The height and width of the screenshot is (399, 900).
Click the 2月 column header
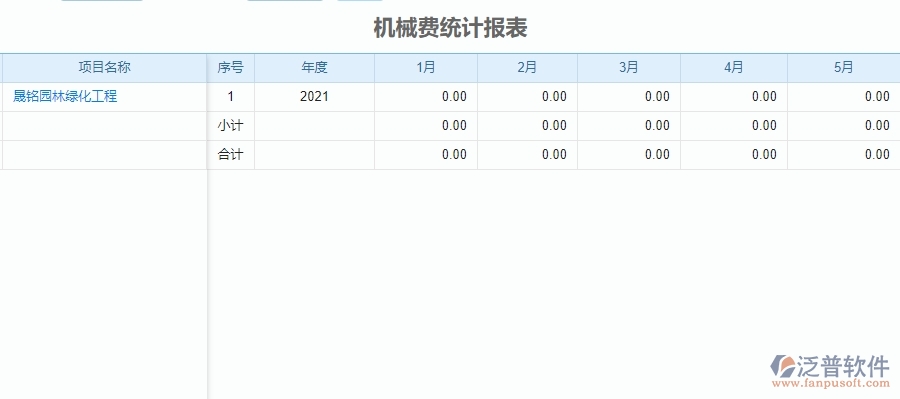click(527, 68)
